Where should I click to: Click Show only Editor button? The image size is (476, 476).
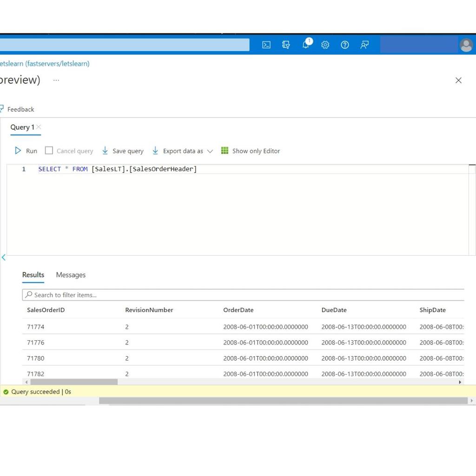coord(251,151)
